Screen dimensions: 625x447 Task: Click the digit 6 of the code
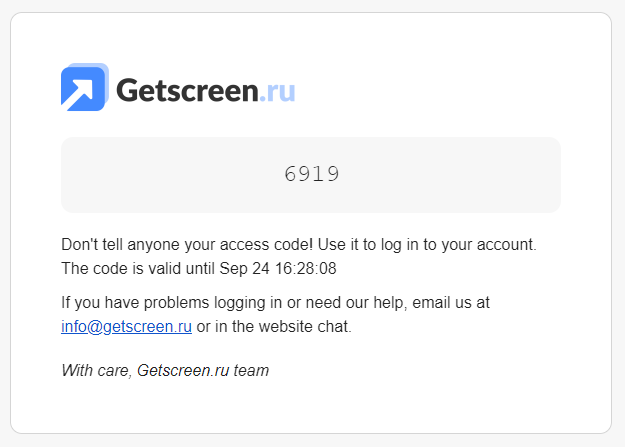coord(291,174)
